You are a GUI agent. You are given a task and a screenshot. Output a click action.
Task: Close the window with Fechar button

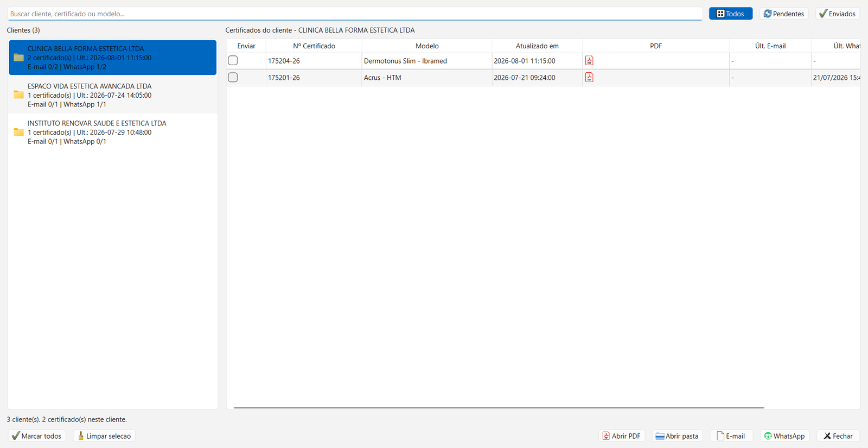pos(838,436)
